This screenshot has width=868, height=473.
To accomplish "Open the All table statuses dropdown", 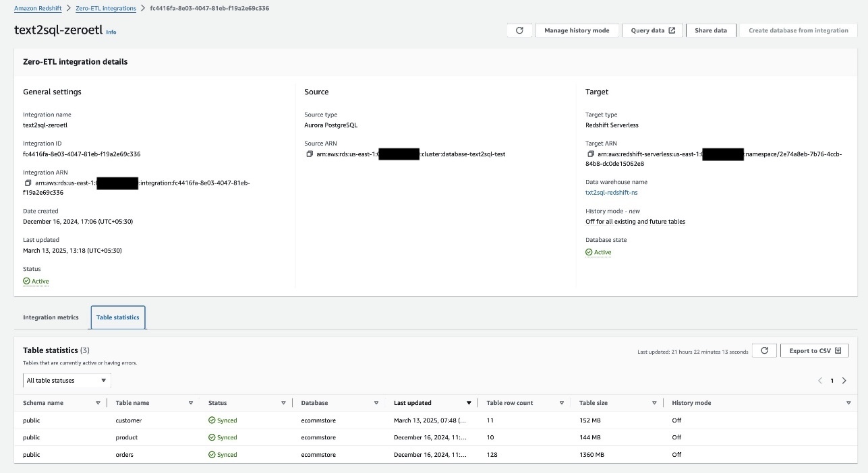I will click(x=67, y=381).
